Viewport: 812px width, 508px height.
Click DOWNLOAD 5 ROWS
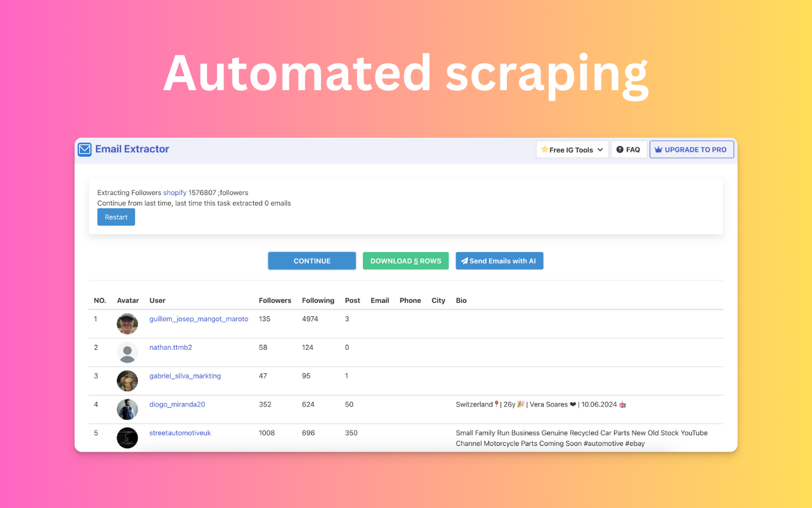[405, 260]
